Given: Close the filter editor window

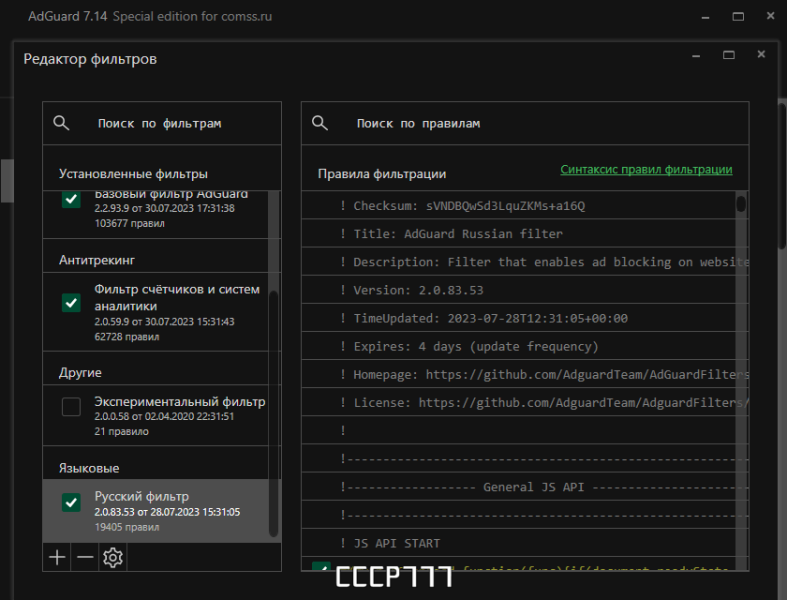Looking at the screenshot, I should click(761, 54).
